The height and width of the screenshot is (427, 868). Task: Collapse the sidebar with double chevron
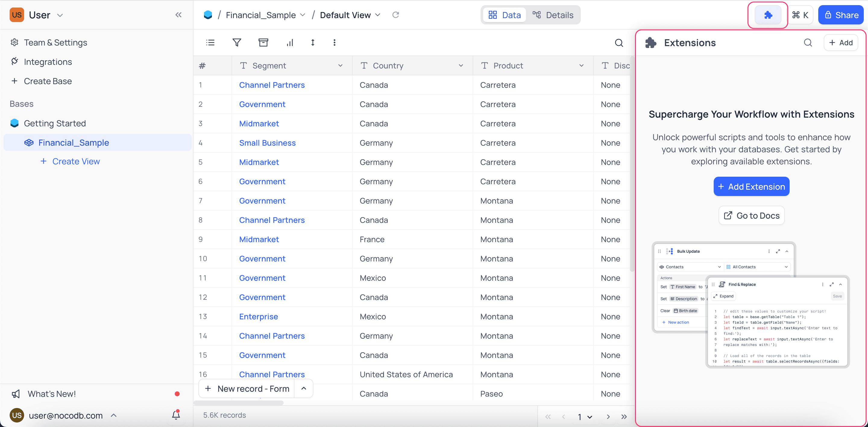[x=179, y=15]
